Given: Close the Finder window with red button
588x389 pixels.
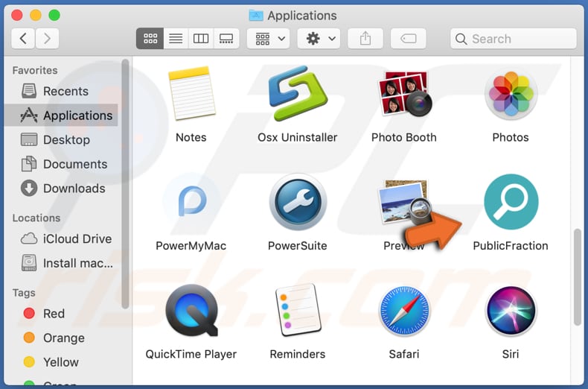Looking at the screenshot, I should click(x=17, y=16).
